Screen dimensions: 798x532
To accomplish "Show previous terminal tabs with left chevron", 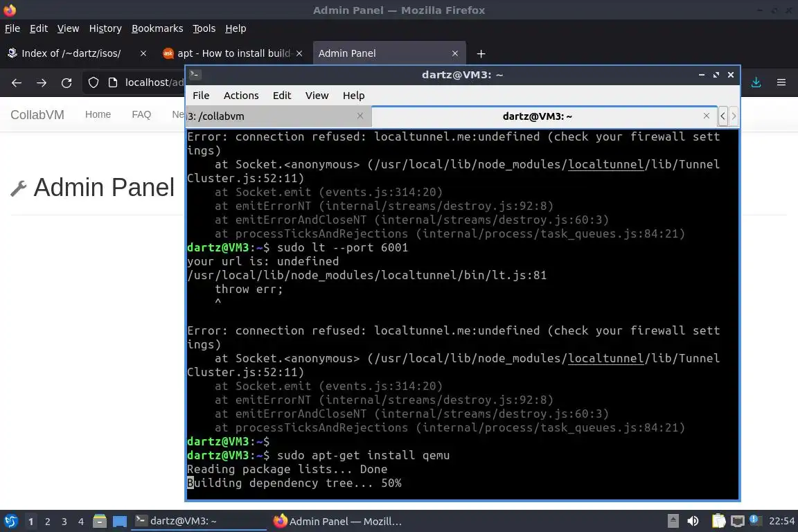I will tap(722, 116).
